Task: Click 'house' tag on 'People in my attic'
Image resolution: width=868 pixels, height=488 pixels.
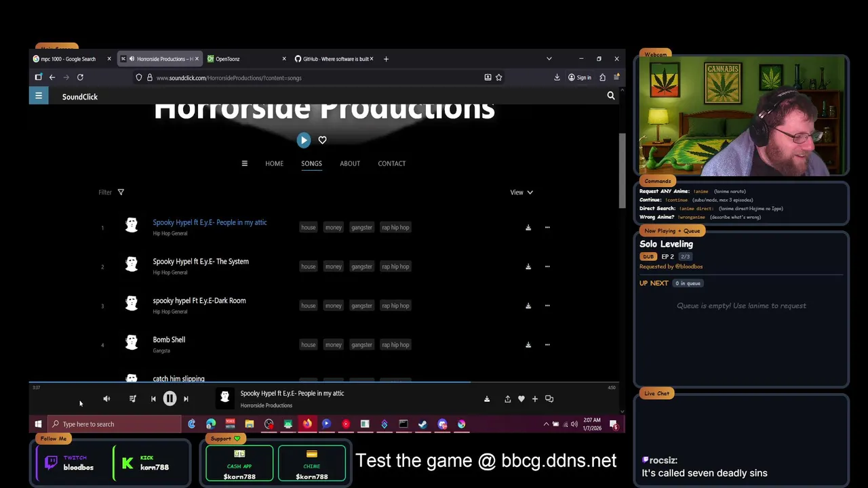Action: click(x=309, y=228)
